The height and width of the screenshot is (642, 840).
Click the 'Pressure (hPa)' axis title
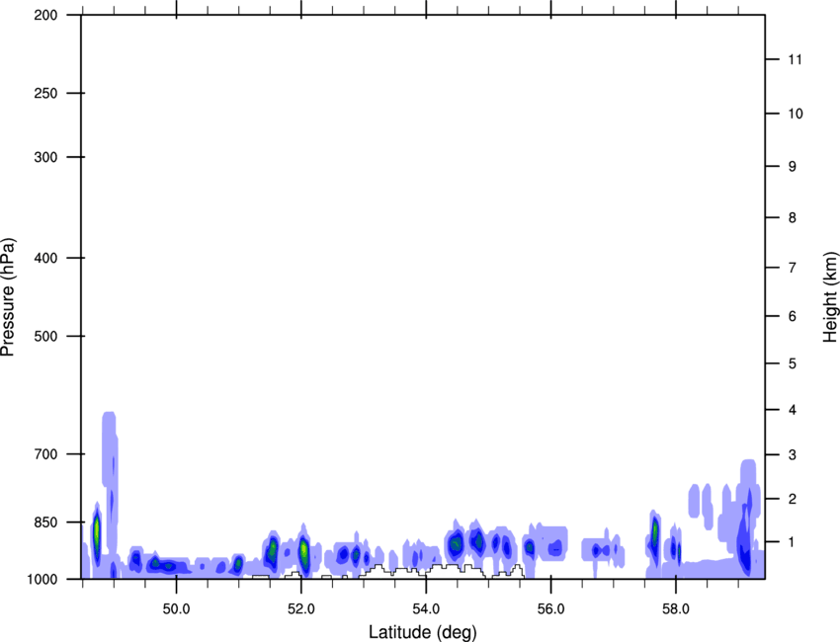coord(8,297)
